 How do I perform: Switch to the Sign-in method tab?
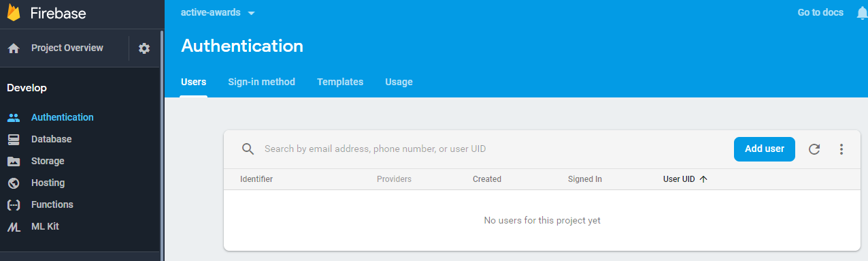pos(261,82)
